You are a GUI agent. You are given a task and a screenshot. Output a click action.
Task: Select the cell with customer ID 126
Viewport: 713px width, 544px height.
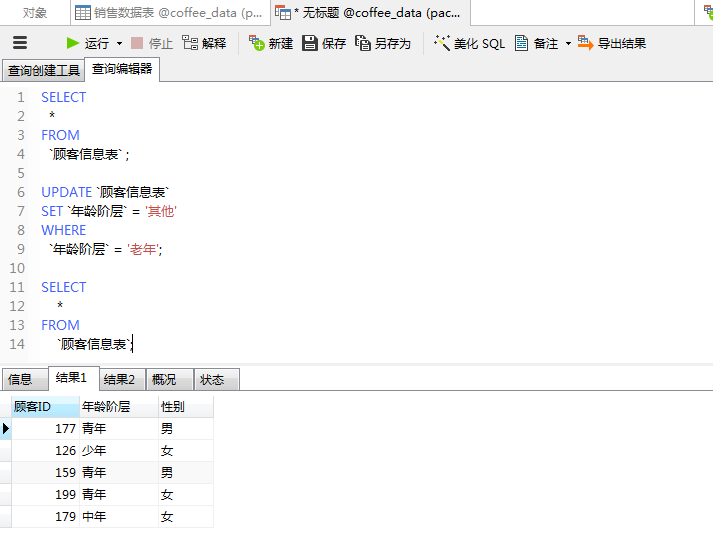pos(45,451)
